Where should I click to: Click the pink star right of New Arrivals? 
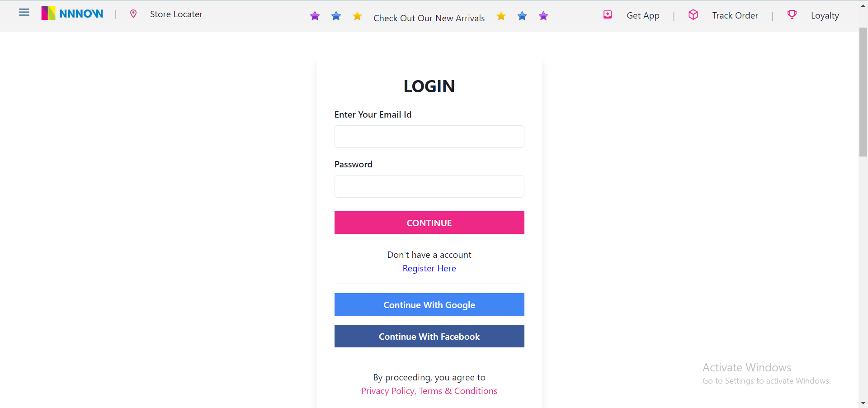click(x=543, y=16)
